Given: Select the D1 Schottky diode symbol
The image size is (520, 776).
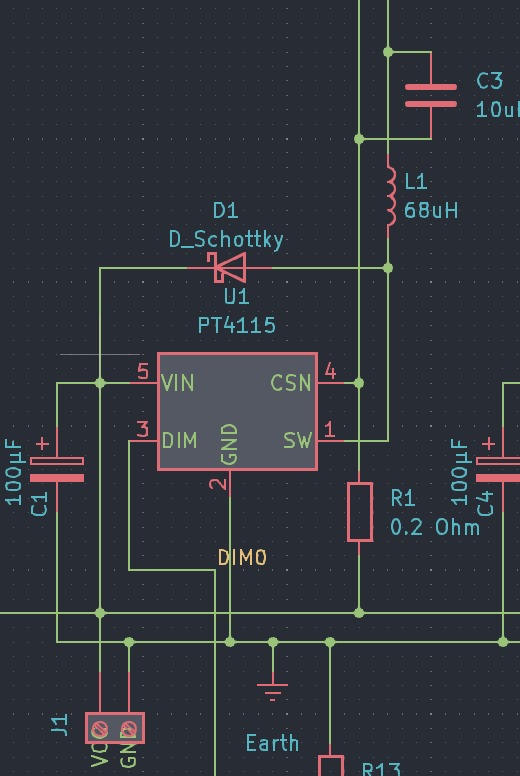Looking at the screenshot, I should coord(230,268).
